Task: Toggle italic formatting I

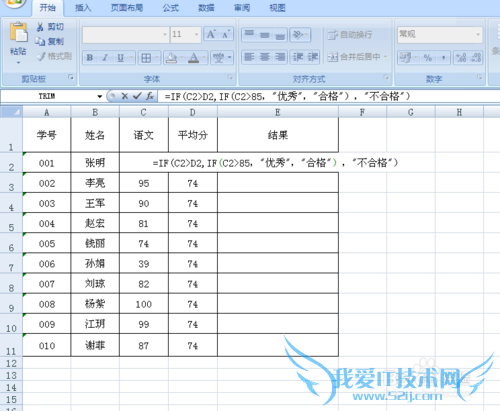Action: tap(105, 58)
